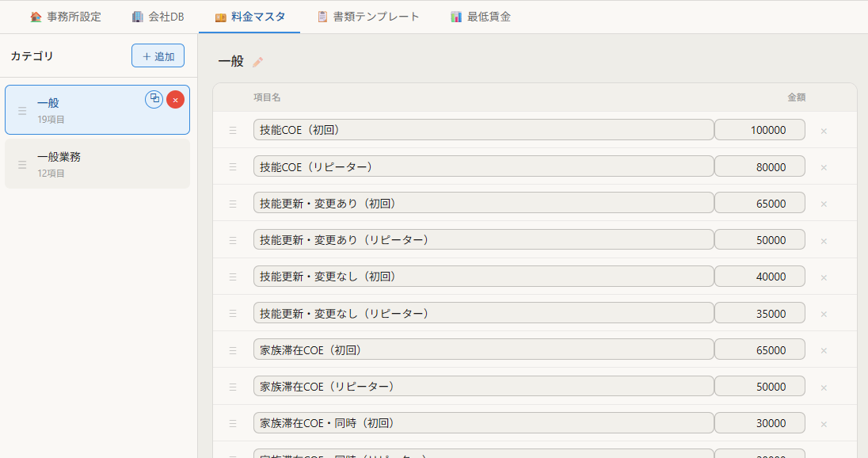
Task: Click the drag handle of 一般 category
Action: [x=22, y=111]
